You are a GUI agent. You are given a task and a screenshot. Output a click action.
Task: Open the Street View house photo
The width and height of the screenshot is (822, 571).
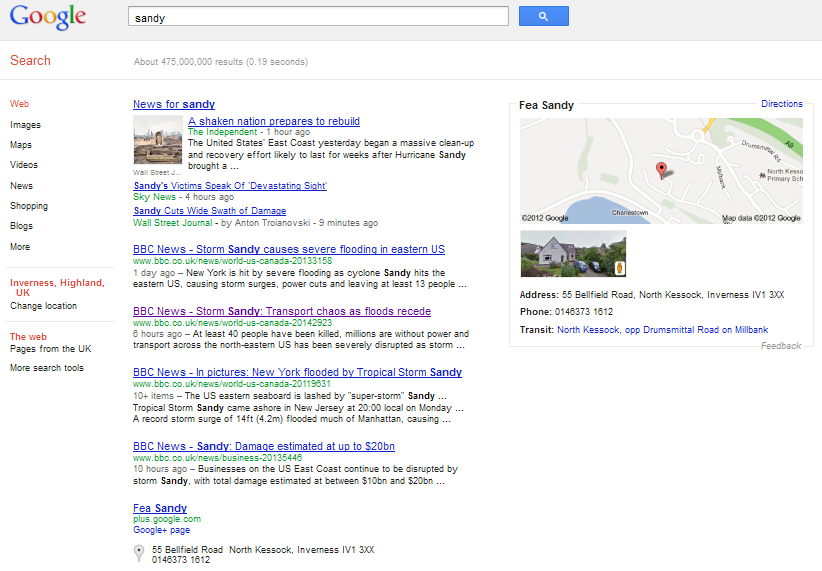pos(574,254)
